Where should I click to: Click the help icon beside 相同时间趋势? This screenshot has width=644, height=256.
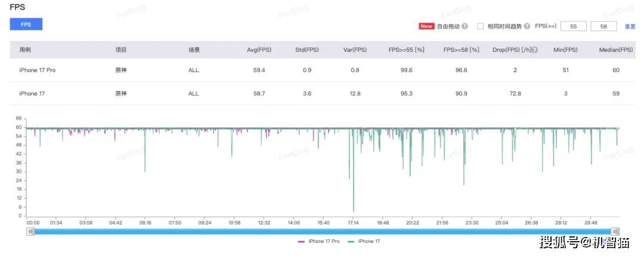[527, 27]
